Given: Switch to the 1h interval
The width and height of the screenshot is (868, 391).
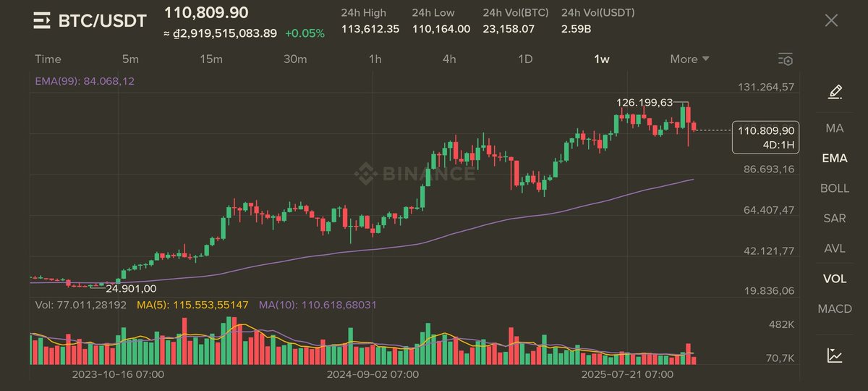Looking at the screenshot, I should (375, 59).
